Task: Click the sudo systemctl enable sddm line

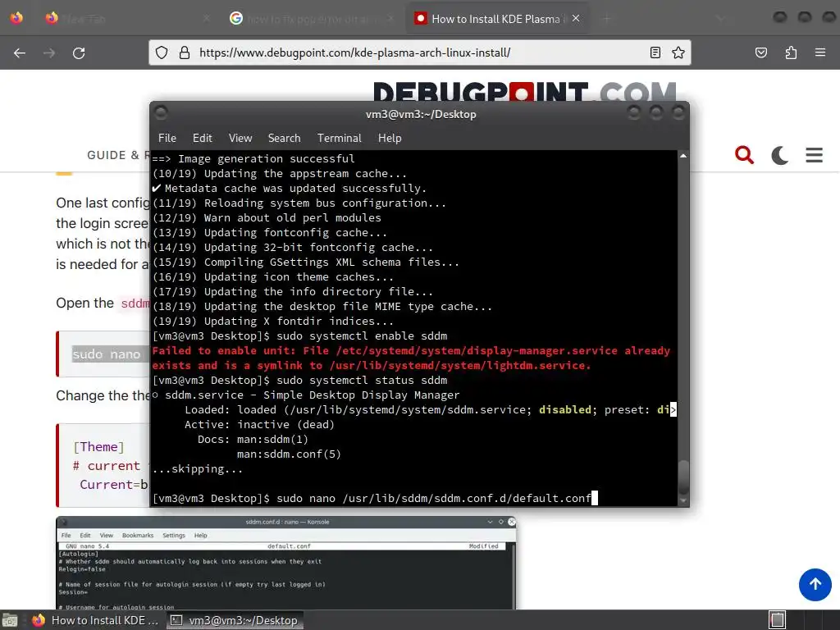Action: pyautogui.click(x=299, y=336)
